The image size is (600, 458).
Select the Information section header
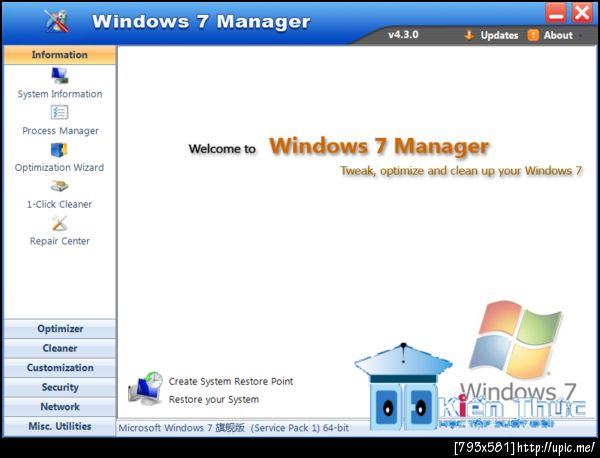pyautogui.click(x=60, y=55)
